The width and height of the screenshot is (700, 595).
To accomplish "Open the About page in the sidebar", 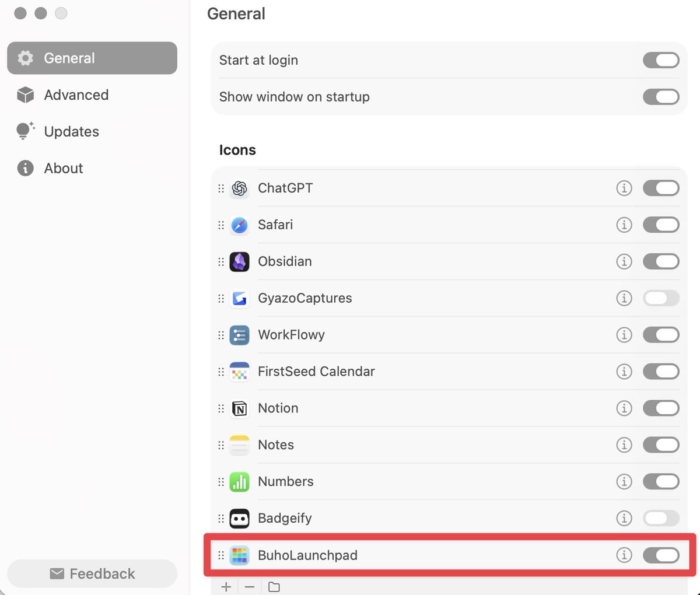I will coord(63,169).
